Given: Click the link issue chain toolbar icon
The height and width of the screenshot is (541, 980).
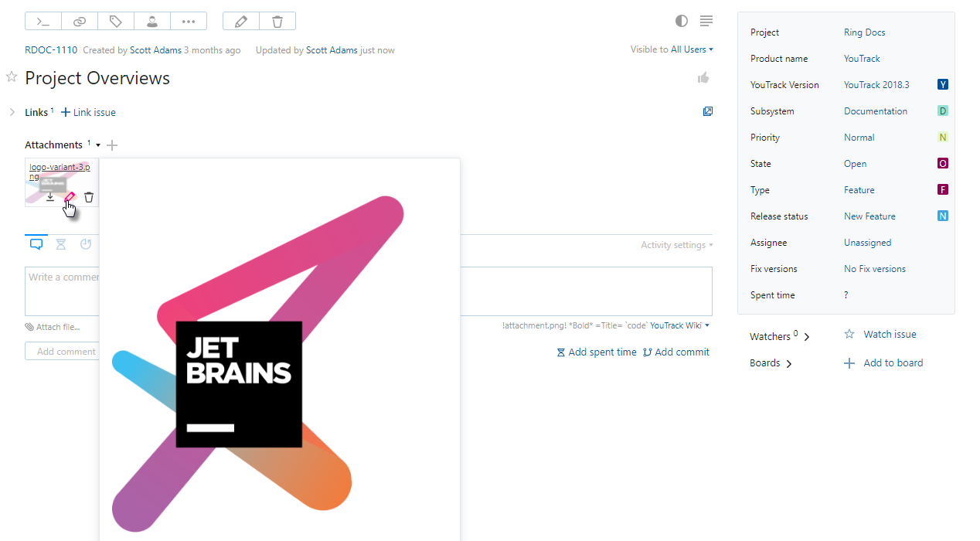Looking at the screenshot, I should coord(80,21).
